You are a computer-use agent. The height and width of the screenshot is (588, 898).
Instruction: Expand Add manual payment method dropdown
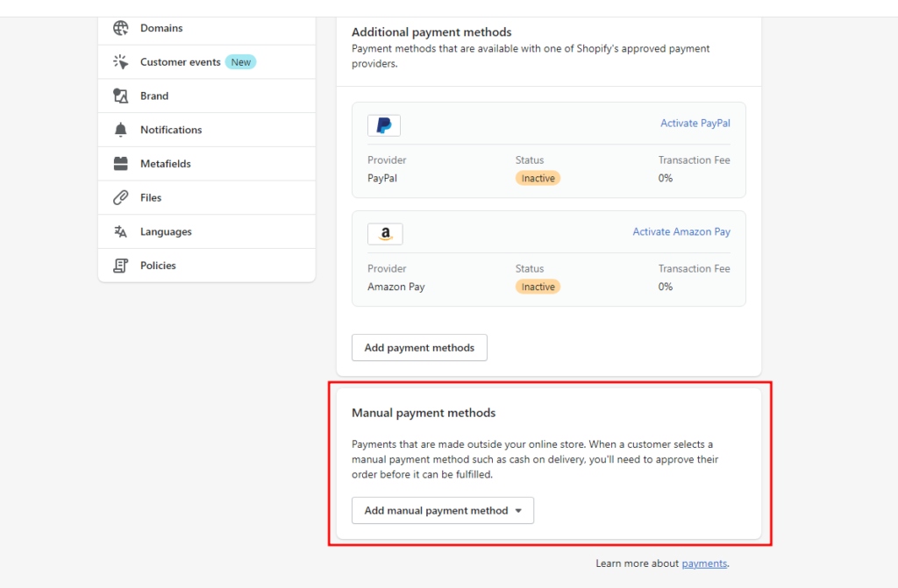pos(442,511)
